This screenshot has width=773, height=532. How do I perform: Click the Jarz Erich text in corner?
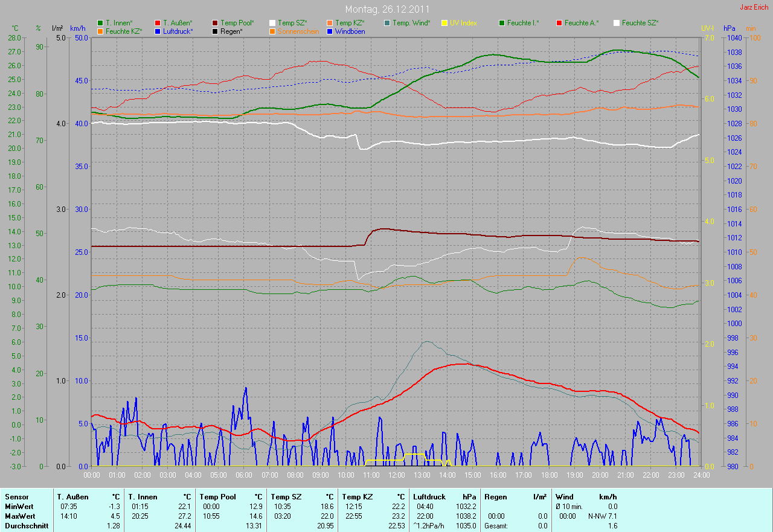click(x=754, y=7)
